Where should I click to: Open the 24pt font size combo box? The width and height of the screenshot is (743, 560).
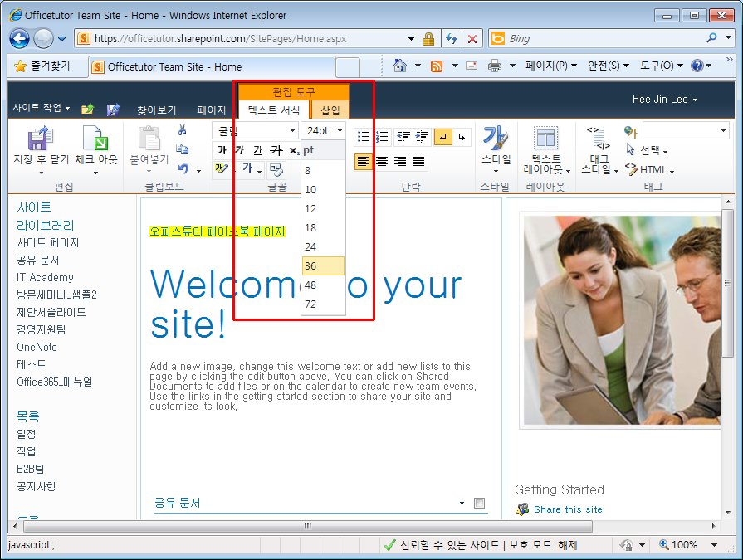point(323,130)
